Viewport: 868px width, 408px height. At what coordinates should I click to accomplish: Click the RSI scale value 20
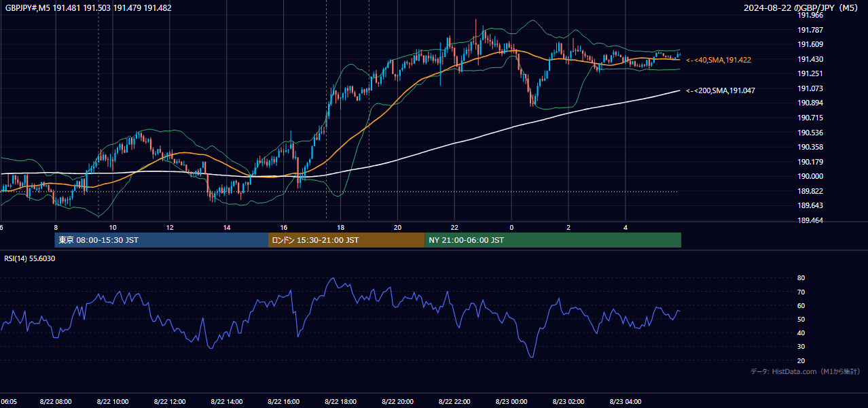801,360
